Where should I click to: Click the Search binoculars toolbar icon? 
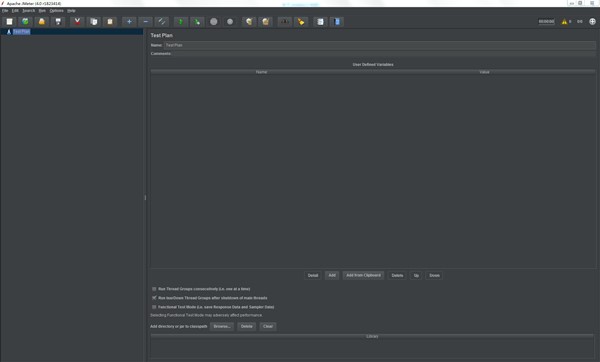pos(284,22)
